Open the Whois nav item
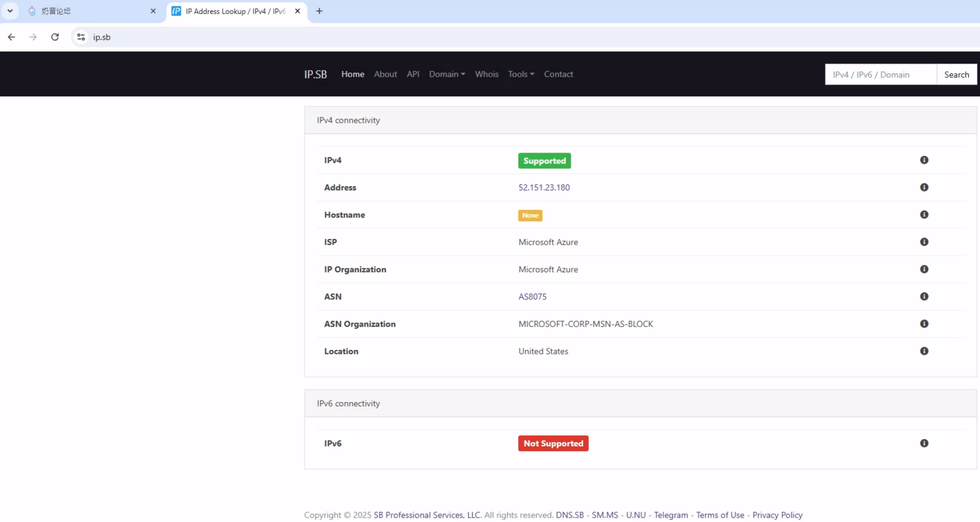980x522 pixels. tap(486, 74)
